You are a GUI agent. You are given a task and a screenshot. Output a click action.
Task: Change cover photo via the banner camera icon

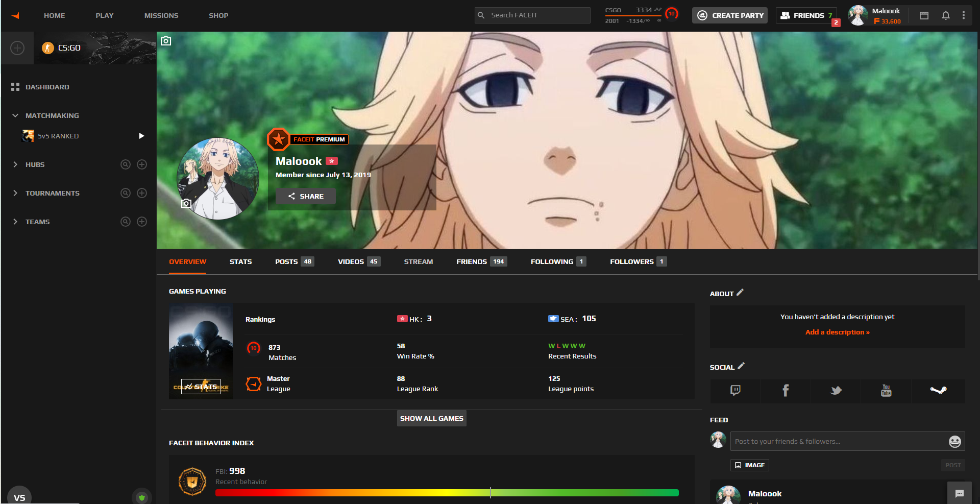(x=166, y=41)
